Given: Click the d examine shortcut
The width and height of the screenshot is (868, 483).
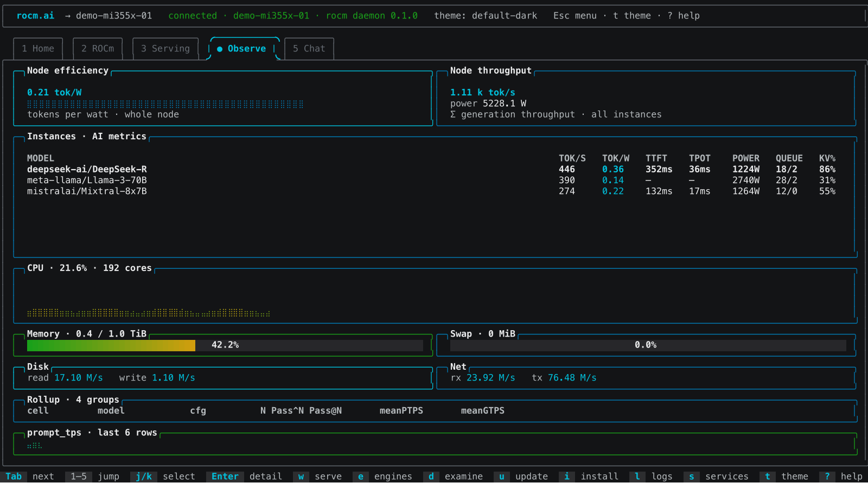Looking at the screenshot, I should pyautogui.click(x=453, y=476).
